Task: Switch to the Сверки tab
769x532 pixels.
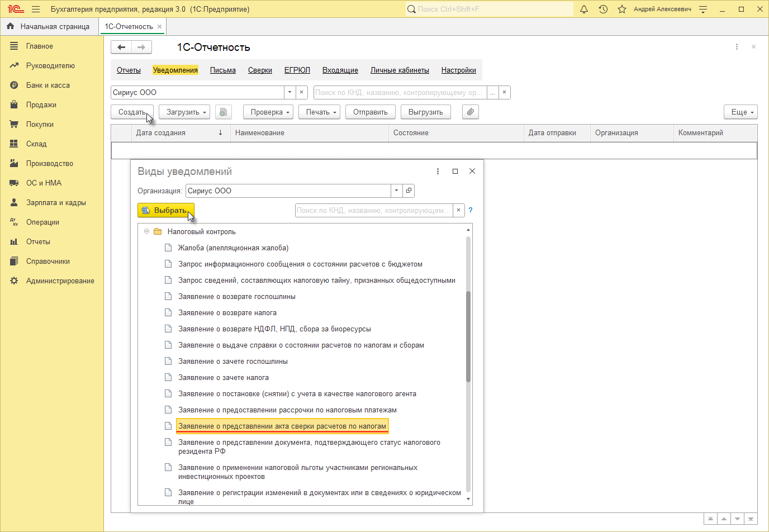Action: pyautogui.click(x=260, y=70)
